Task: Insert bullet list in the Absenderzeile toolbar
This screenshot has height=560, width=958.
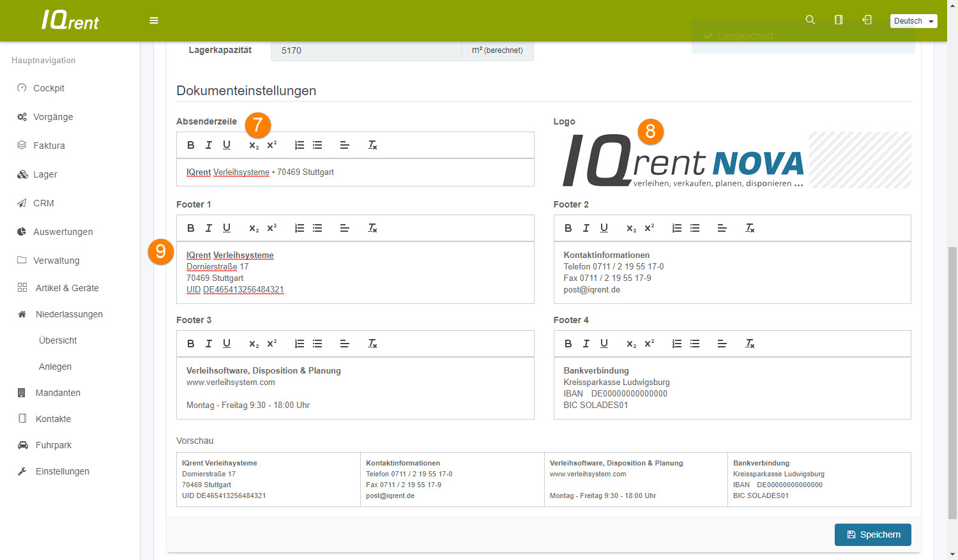Action: pyautogui.click(x=317, y=145)
